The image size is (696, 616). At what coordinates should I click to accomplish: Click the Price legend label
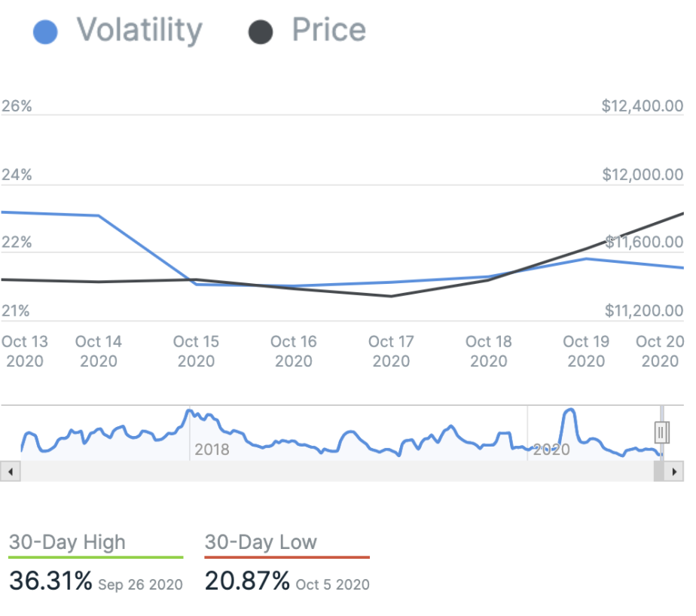(328, 31)
